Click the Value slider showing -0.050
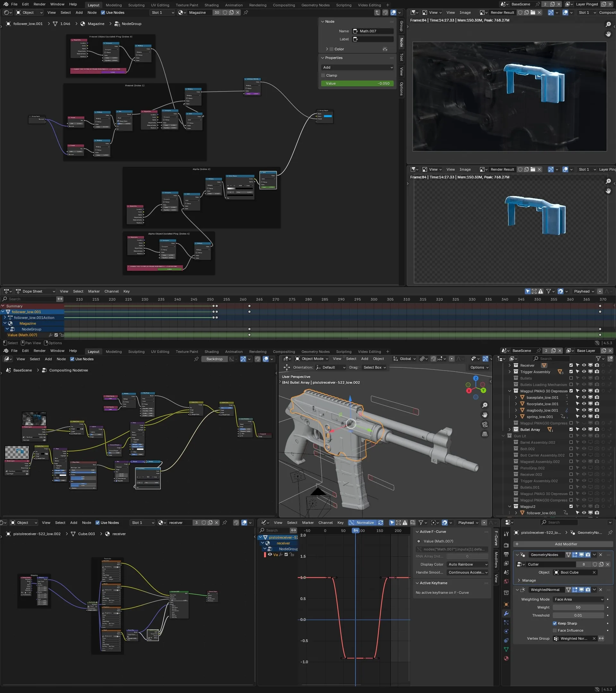 click(357, 83)
